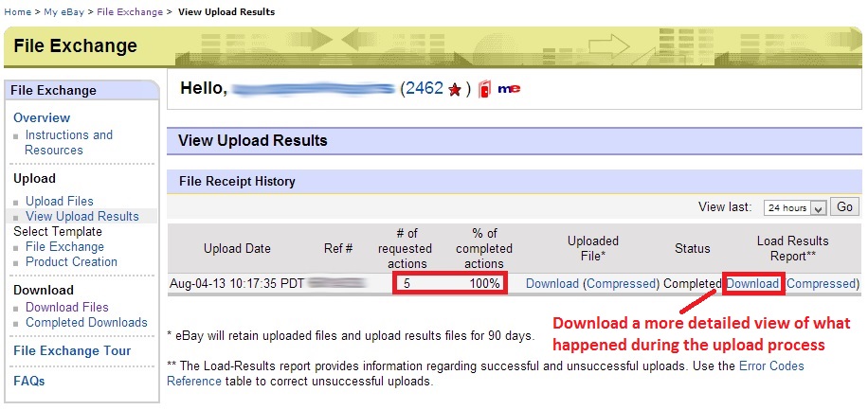Open Overview in the sidebar
868x410 pixels.
tap(42, 117)
